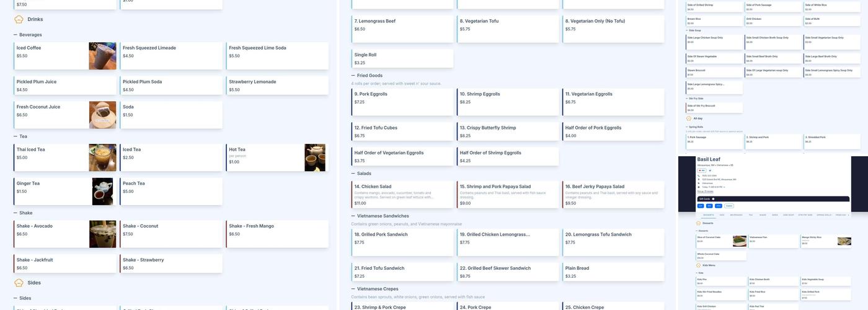Click the chef hat icon beside Kids Menu

click(x=698, y=265)
